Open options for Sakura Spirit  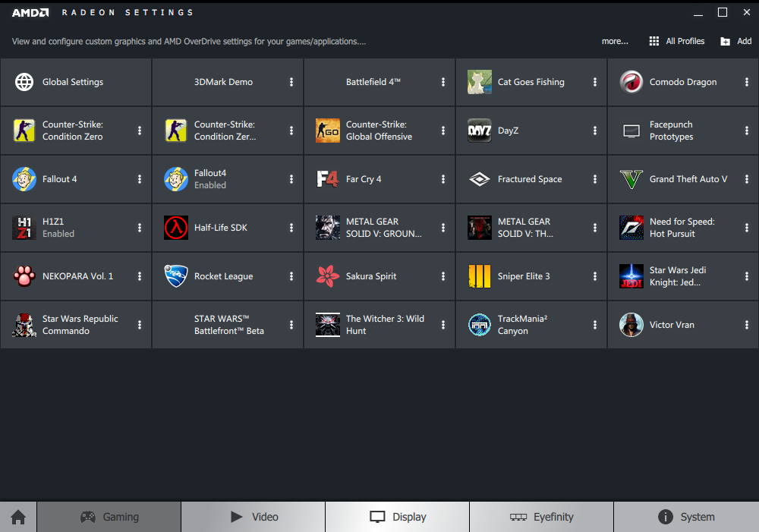coord(443,276)
